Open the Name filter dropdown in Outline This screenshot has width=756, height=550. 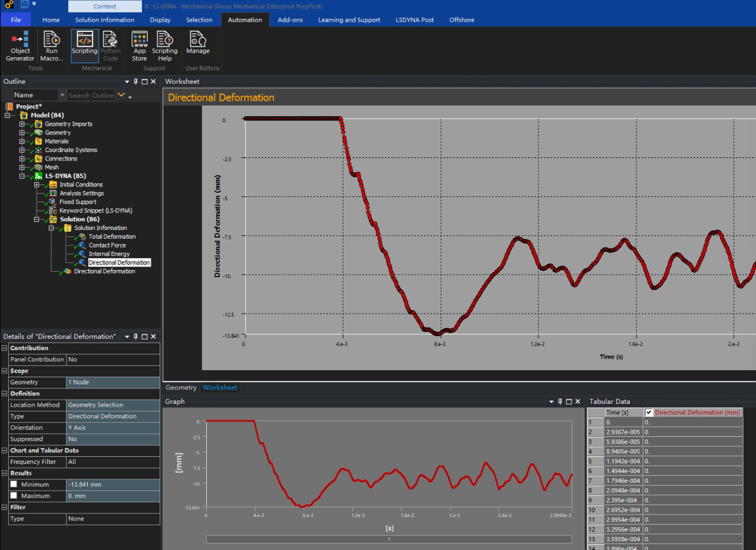click(x=62, y=95)
